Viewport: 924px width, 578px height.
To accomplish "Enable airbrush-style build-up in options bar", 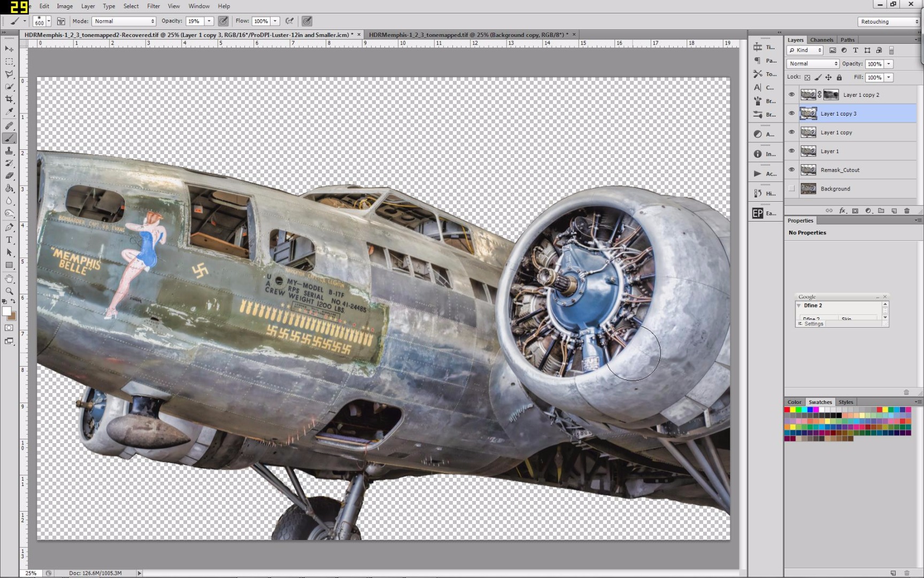I will (x=289, y=21).
